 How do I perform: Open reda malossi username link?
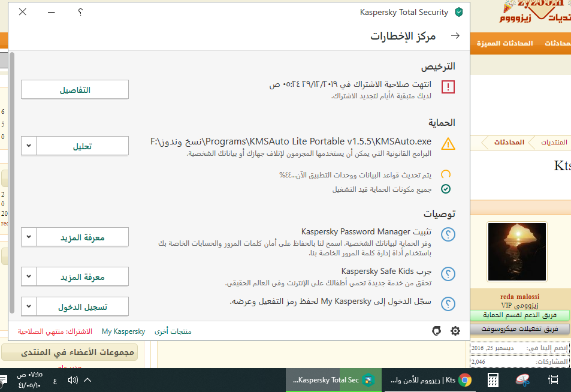coord(519,297)
